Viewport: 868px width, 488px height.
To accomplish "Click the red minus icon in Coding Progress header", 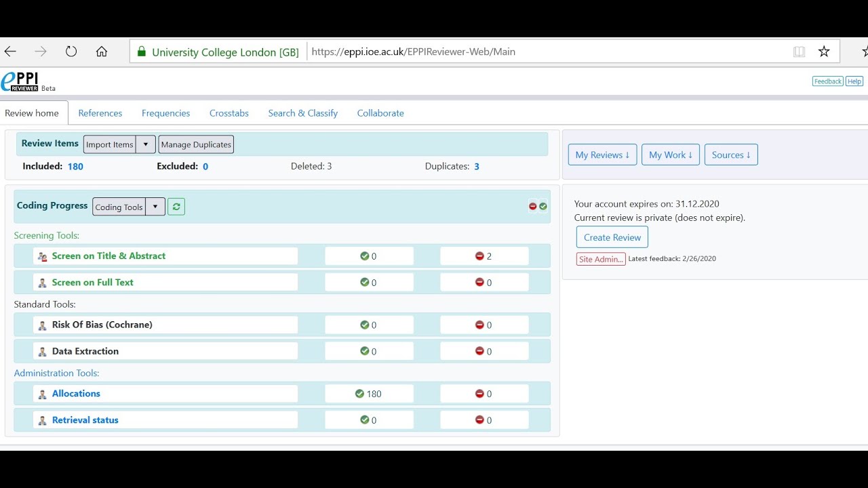I will point(533,206).
